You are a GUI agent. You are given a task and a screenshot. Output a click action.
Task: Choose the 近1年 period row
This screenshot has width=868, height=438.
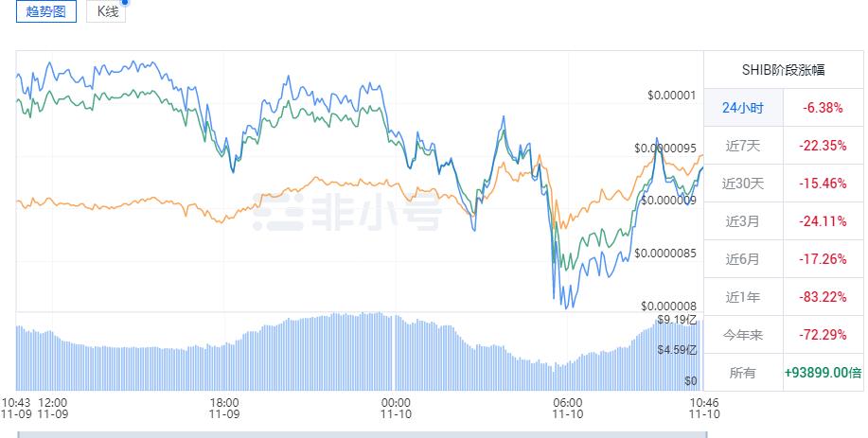click(x=743, y=297)
